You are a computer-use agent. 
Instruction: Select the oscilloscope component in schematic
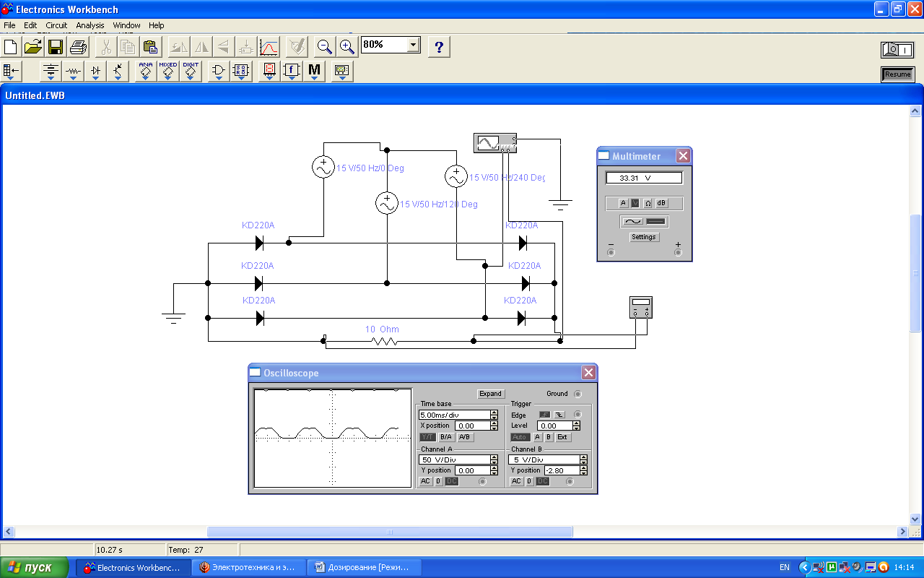494,143
